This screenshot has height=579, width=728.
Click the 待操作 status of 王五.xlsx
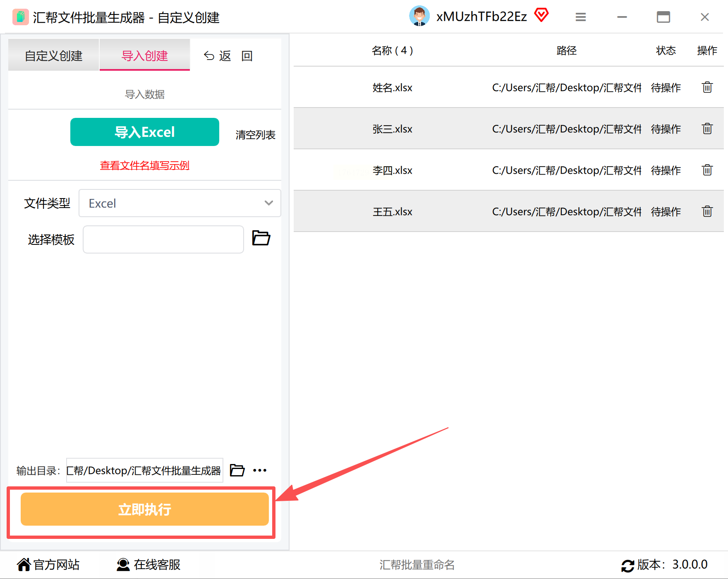[666, 211]
